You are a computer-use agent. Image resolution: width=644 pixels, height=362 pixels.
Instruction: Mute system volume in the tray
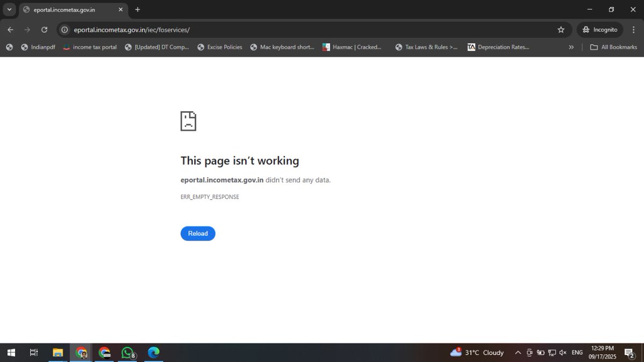click(x=562, y=352)
